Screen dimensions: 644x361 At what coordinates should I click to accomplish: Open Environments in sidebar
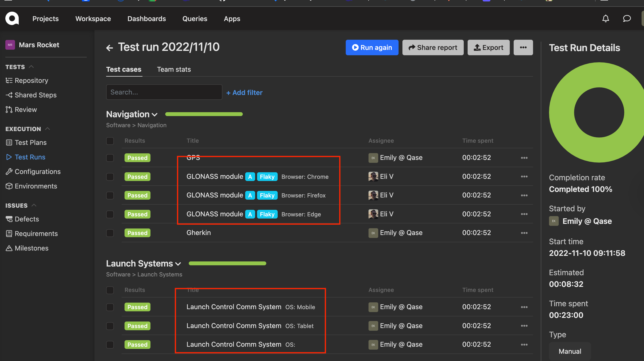[x=31, y=186]
